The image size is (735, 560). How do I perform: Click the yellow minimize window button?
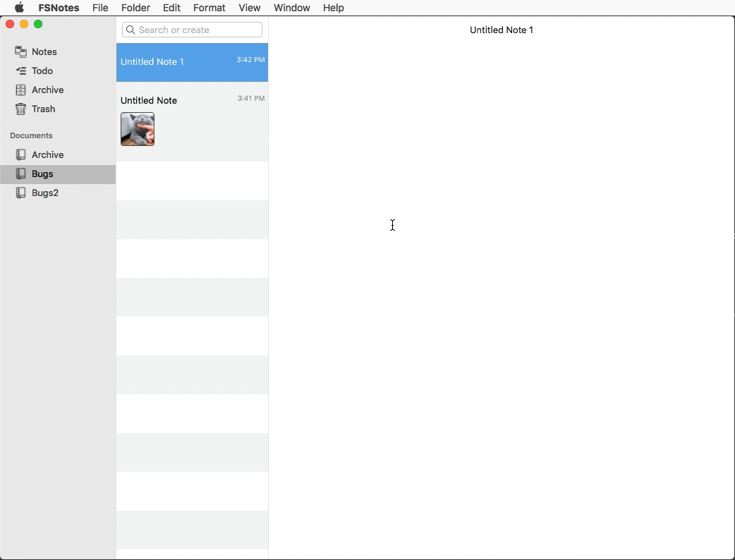click(x=24, y=24)
